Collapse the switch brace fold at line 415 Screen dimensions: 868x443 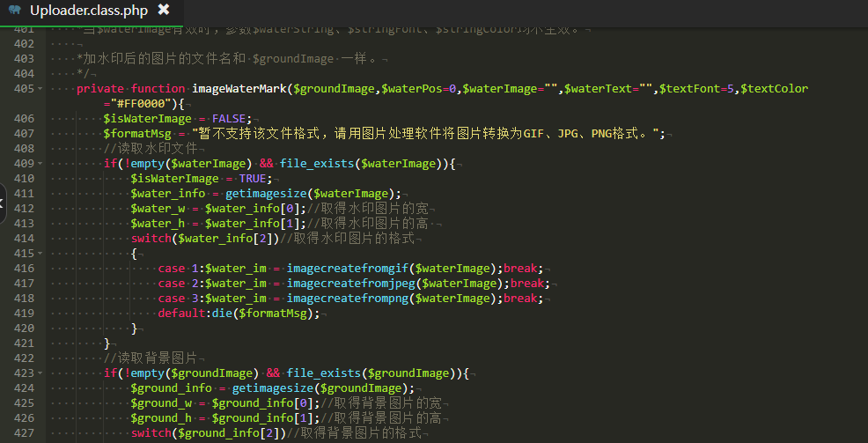point(40,253)
